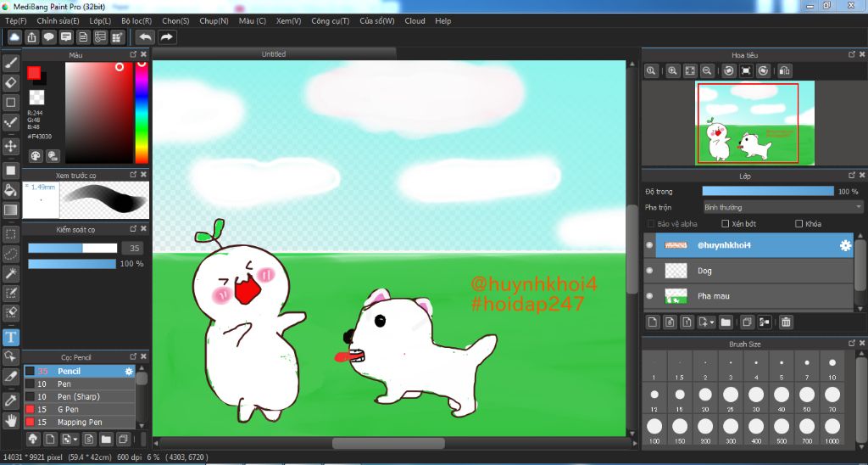The height and width of the screenshot is (465, 868).
Task: Toggle the Bảo vệ alpha checkbox
Action: [x=651, y=224]
